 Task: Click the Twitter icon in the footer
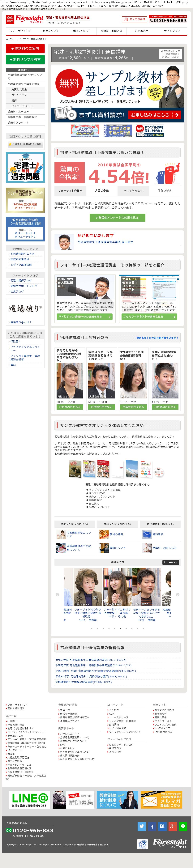pyautogui.click(x=141, y=826)
